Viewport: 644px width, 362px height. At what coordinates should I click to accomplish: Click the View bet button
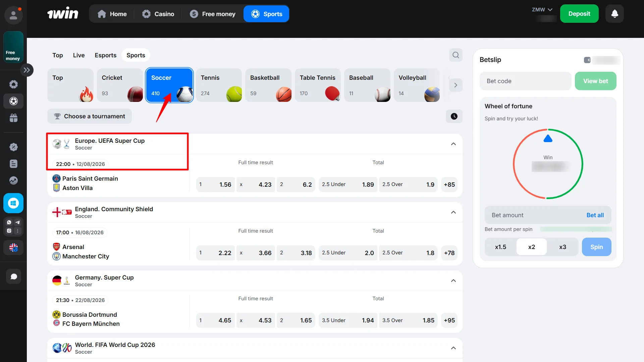tap(595, 81)
